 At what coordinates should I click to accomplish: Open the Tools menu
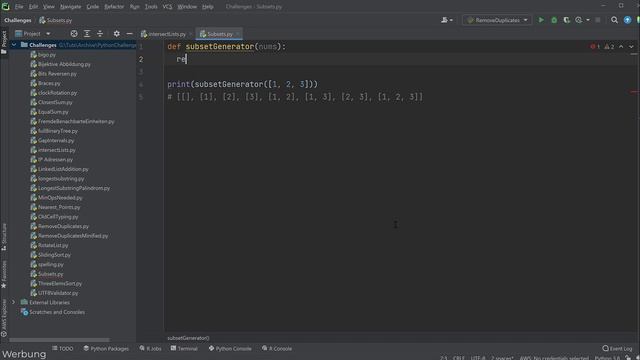tap(151, 7)
